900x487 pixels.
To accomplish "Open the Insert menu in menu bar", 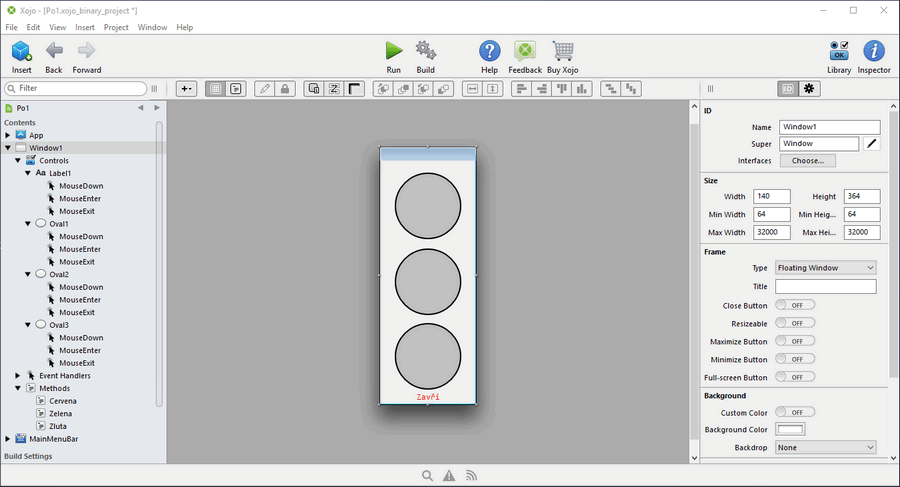I will [85, 27].
